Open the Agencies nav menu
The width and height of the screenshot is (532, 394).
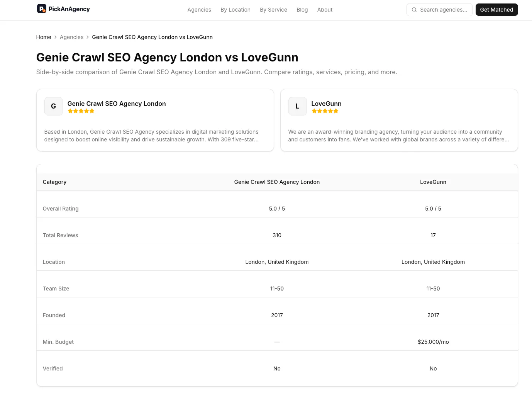coord(199,10)
